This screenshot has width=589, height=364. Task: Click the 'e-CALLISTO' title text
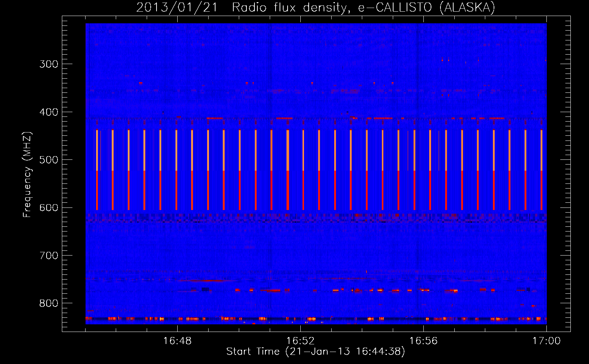click(x=395, y=7)
